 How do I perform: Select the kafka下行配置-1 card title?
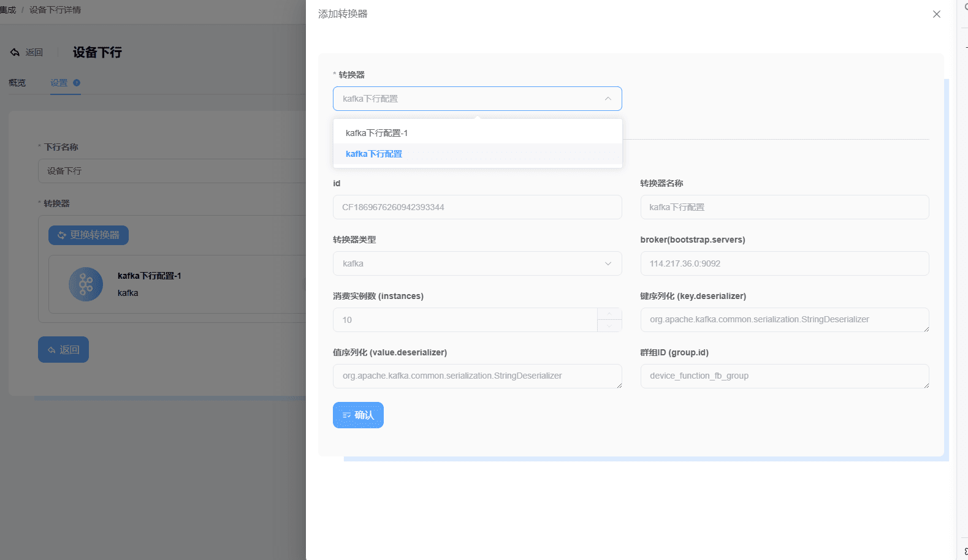coord(149,276)
